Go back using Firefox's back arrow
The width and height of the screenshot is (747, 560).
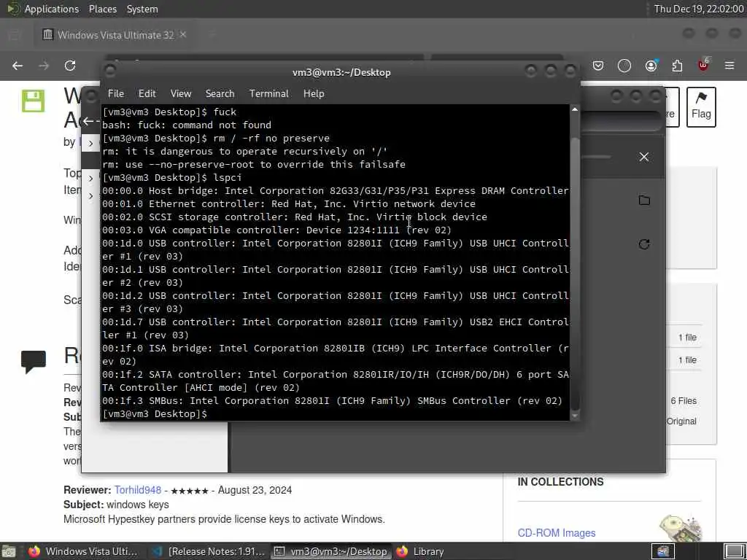[x=18, y=66]
